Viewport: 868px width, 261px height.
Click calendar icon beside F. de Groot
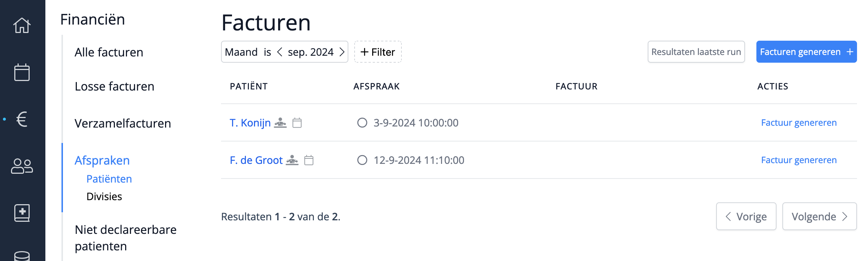309,160
